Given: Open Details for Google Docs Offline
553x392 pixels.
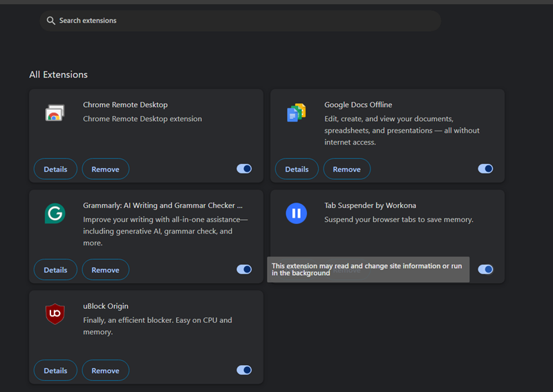Looking at the screenshot, I should pos(297,169).
